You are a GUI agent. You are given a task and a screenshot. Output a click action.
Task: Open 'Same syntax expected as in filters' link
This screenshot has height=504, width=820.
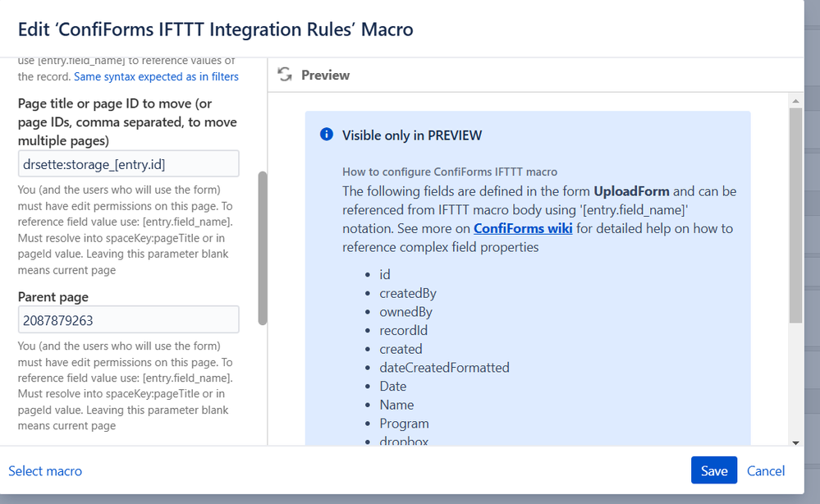click(x=156, y=76)
